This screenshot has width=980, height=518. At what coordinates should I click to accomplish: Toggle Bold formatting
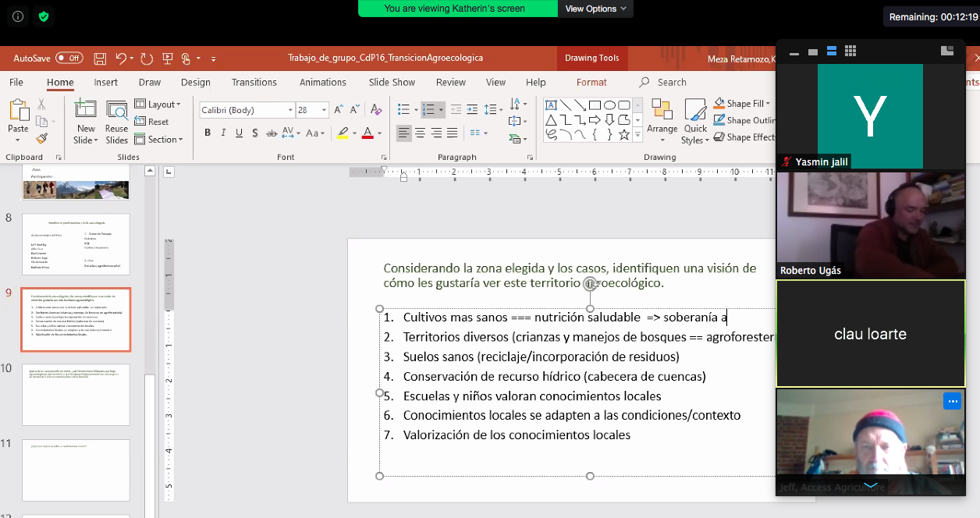[x=208, y=133]
